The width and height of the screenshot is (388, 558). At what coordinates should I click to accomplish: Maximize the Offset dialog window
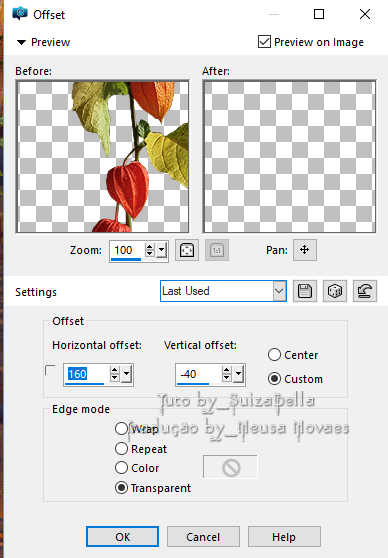319,14
